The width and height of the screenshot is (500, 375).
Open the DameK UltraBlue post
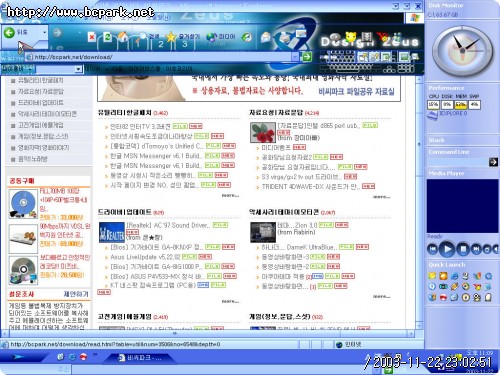(299, 247)
